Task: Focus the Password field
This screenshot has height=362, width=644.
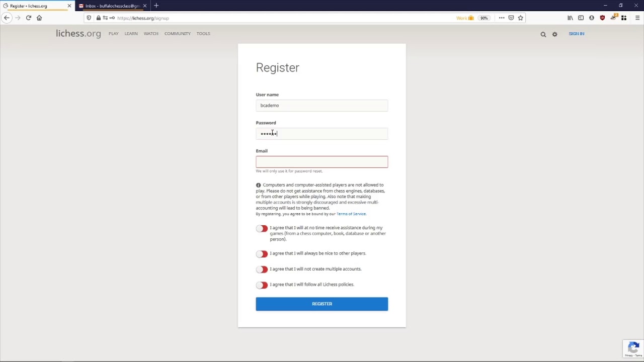Action: (x=322, y=134)
